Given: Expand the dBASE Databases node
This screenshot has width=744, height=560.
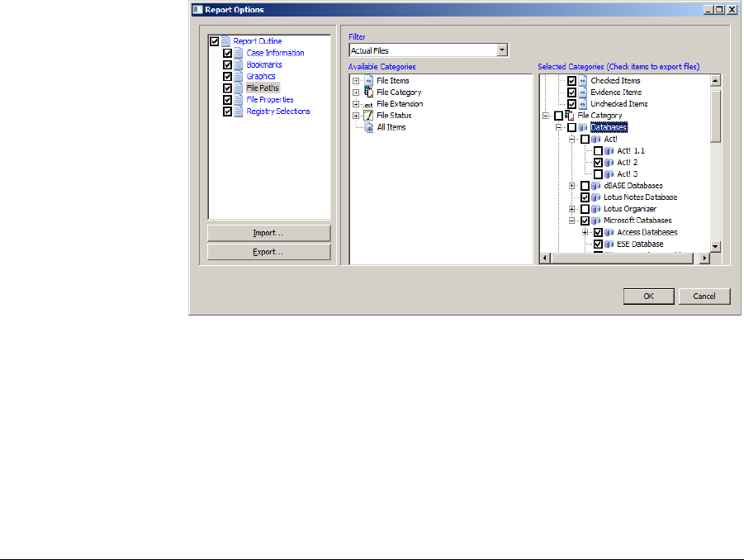Looking at the screenshot, I should (x=572, y=186).
